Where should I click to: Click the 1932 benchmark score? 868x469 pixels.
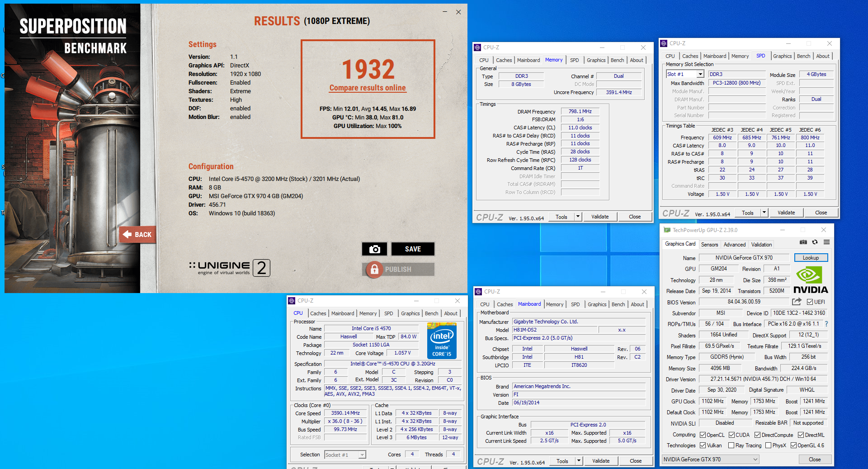pos(368,69)
